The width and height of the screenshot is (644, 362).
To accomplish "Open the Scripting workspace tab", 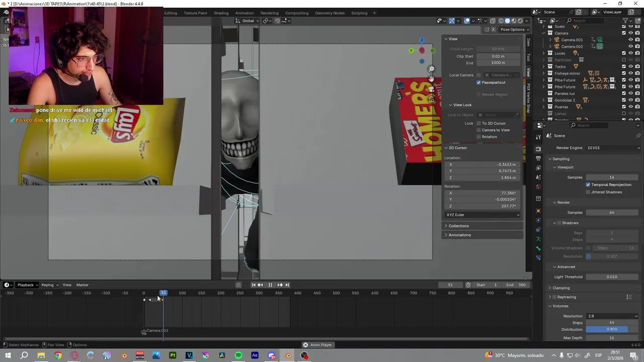I will pyautogui.click(x=359, y=13).
